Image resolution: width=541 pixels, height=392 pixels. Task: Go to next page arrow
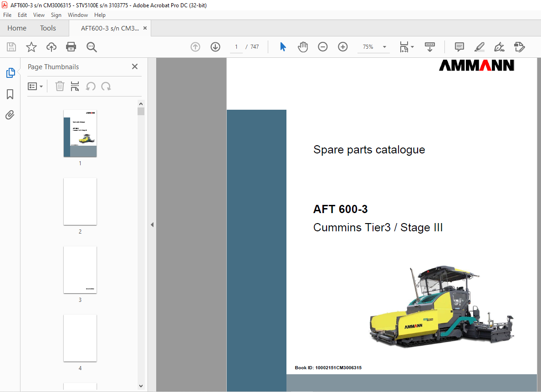click(x=215, y=47)
